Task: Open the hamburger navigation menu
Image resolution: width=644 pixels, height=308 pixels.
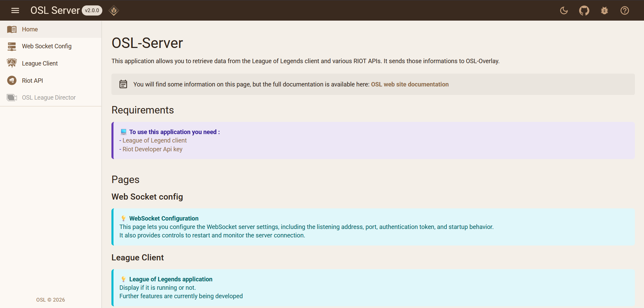Action: click(x=15, y=10)
